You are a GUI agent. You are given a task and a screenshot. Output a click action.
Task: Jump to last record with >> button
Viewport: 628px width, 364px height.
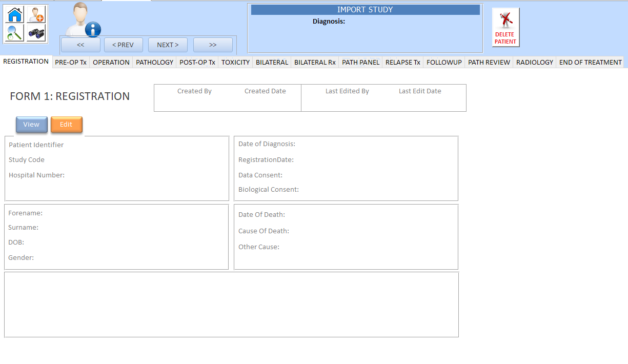click(213, 45)
